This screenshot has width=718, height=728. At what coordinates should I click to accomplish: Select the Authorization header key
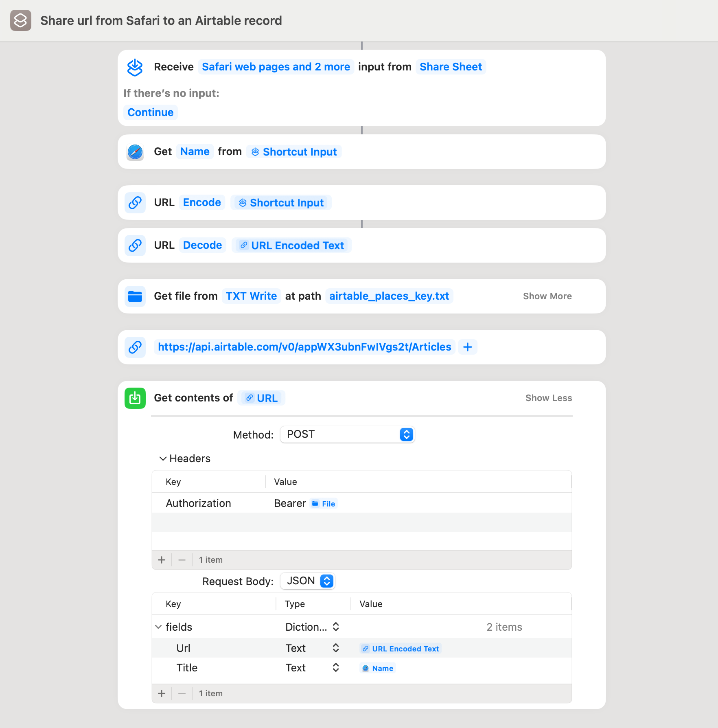[x=199, y=503]
